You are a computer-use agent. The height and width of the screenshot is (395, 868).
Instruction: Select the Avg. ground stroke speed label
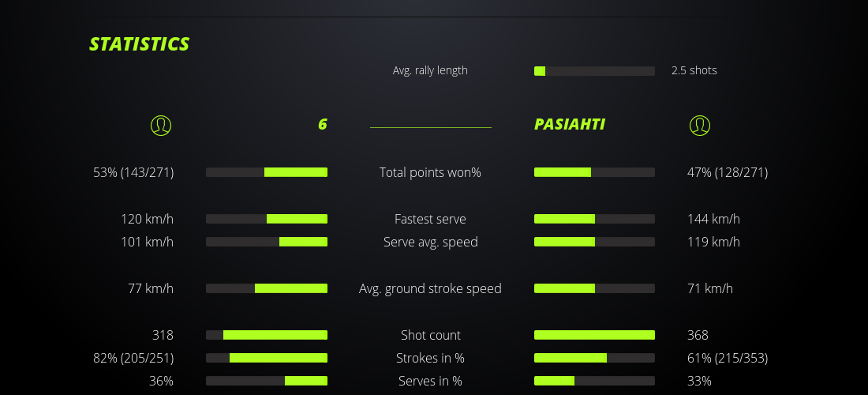click(x=430, y=288)
